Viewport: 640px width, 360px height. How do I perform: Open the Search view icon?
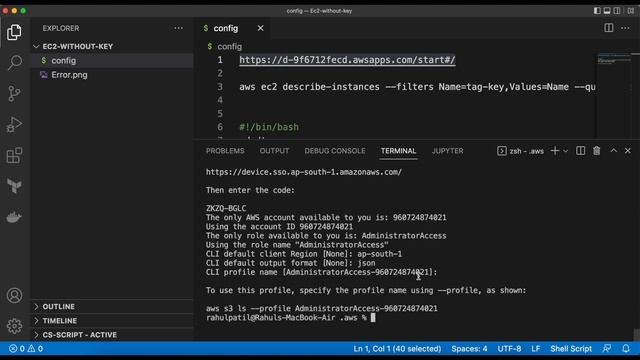tap(14, 62)
